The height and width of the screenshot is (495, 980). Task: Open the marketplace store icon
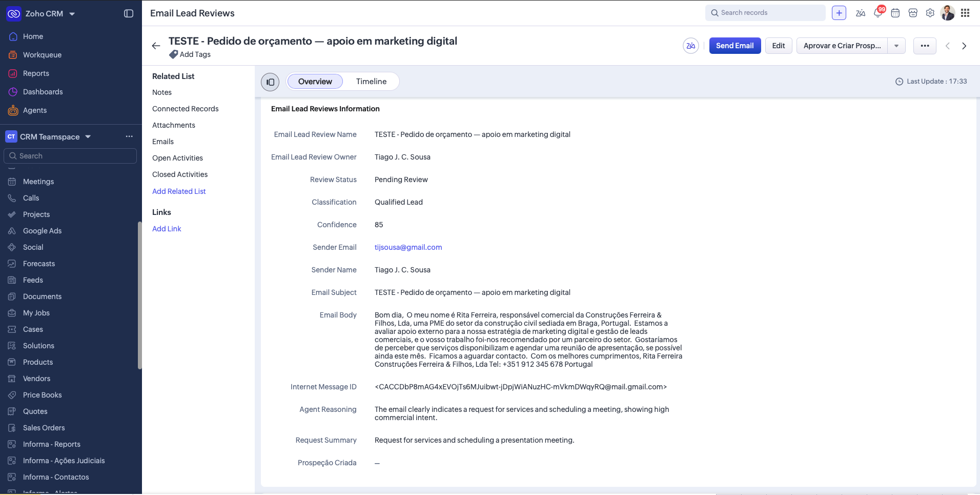913,13
